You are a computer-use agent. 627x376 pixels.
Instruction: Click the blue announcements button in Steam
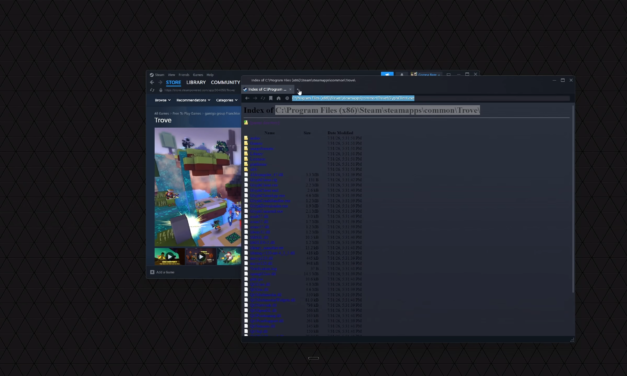pos(387,74)
